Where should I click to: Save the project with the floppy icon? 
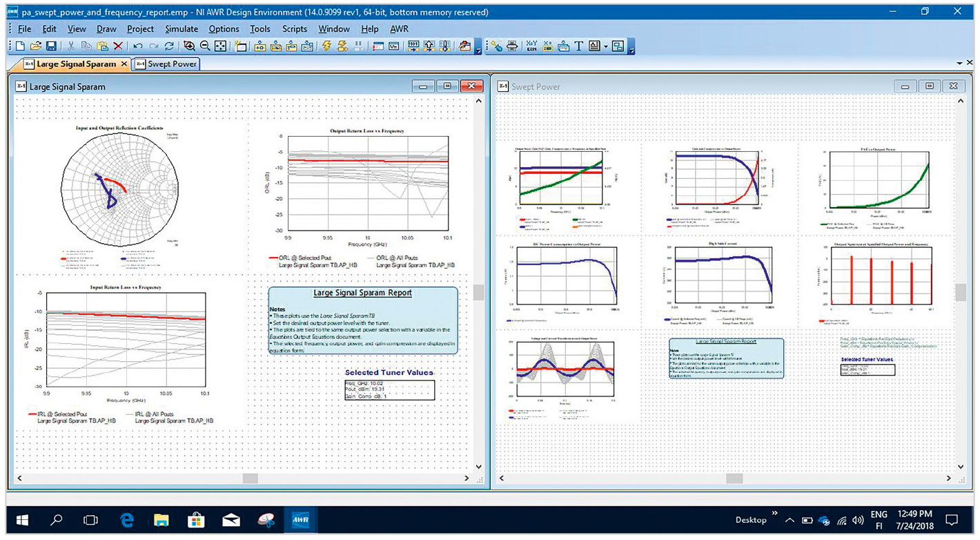[x=52, y=46]
